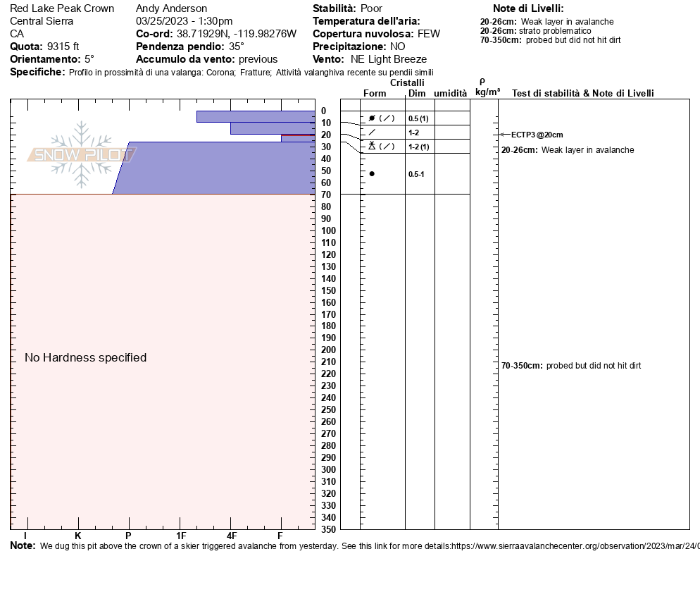
Task: Click the 4F hardness axis label
Action: coord(231,536)
